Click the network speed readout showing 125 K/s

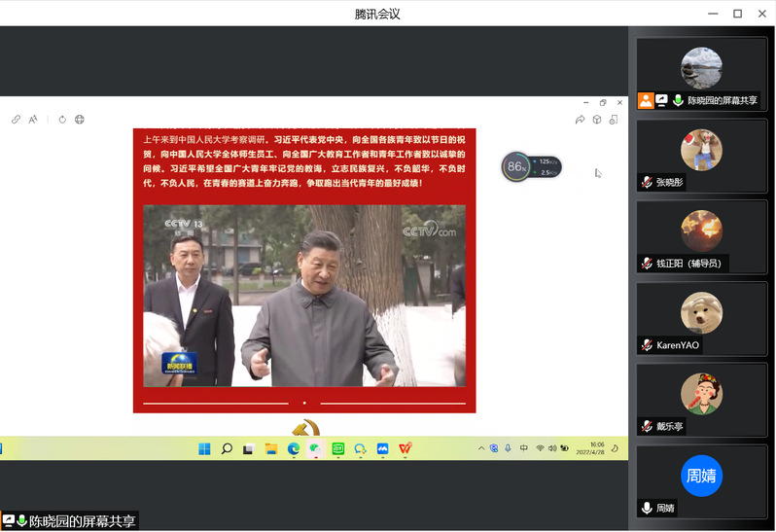tap(547, 161)
